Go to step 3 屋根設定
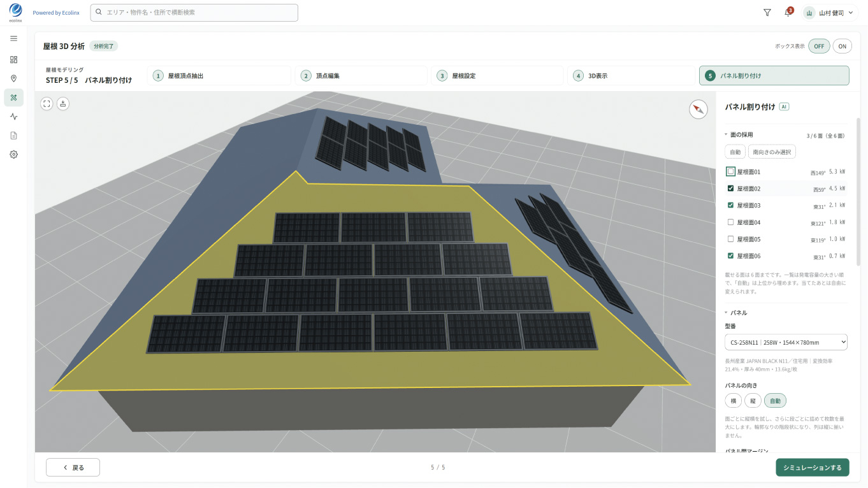This screenshot has height=488, width=868. tap(497, 76)
